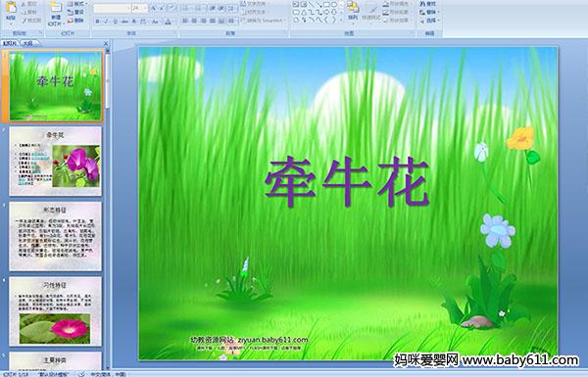Screen dimensions: 588x377
Task: Click the Delete slide icon
Action: (x=71, y=21)
